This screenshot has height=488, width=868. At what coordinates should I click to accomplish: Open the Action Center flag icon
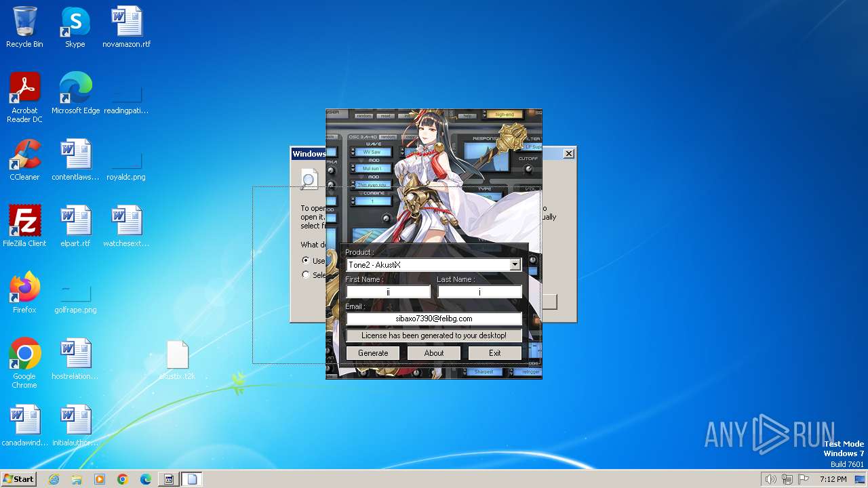[x=804, y=479]
